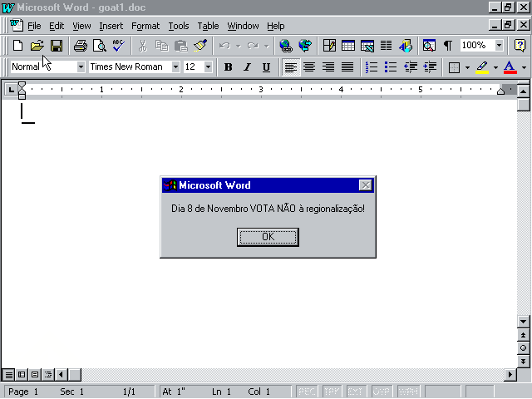Expand the Times New Roman font list
The height and width of the screenshot is (399, 532).
pyautogui.click(x=175, y=66)
